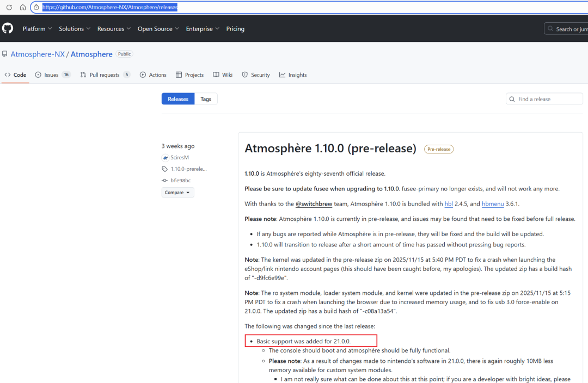Click the SciresM avatar icon
588x383 pixels.
pyautogui.click(x=165, y=157)
